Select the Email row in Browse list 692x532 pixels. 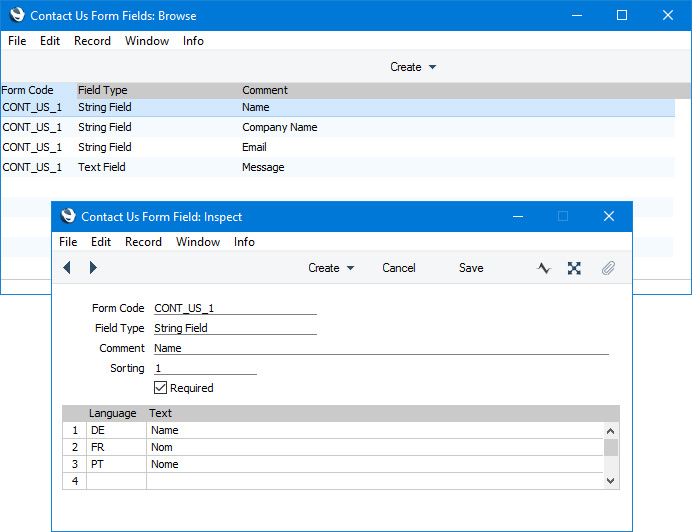[x=338, y=147]
